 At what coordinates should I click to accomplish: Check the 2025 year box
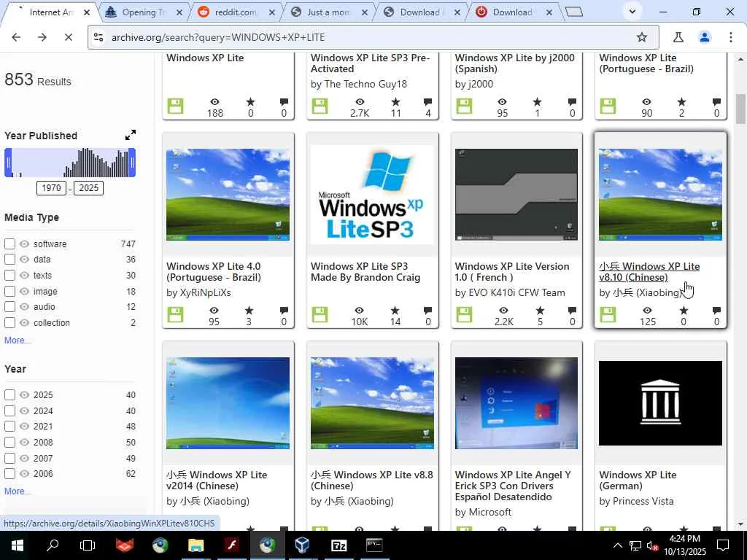[9, 394]
